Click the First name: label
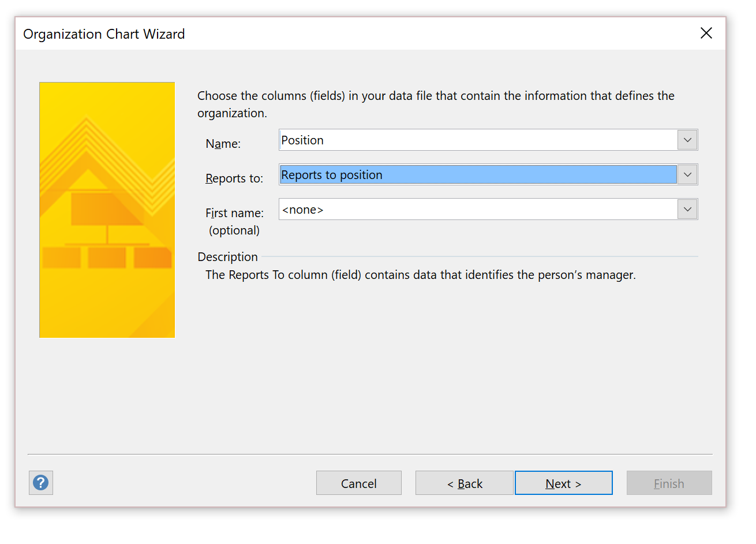The image size is (756, 544). (234, 213)
